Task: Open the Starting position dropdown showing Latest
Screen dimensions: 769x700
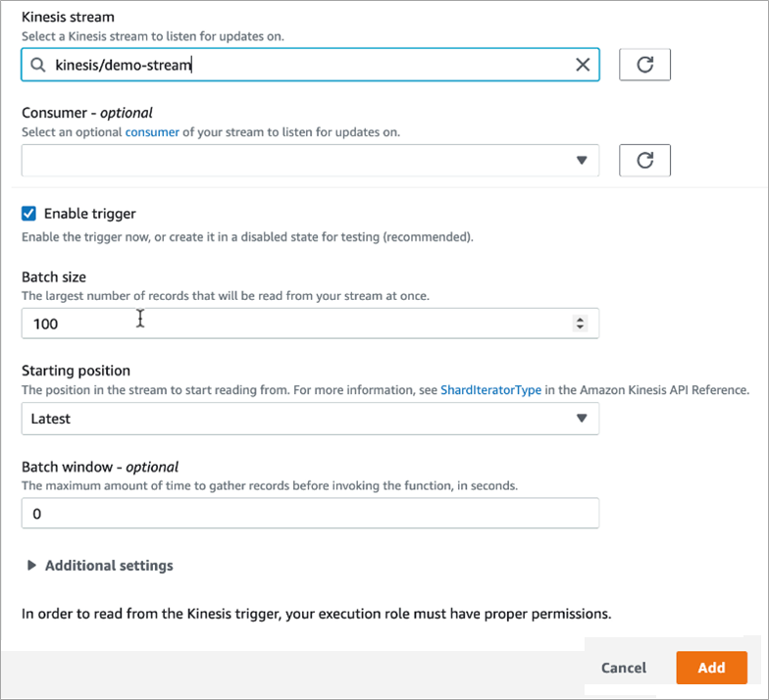Action: (x=310, y=419)
